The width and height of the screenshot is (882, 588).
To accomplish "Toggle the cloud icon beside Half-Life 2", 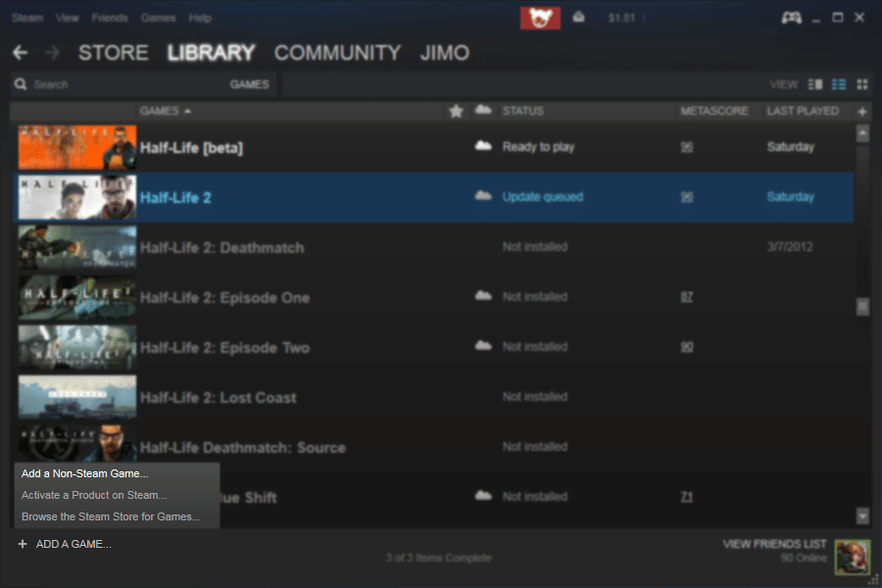I will 482,196.
